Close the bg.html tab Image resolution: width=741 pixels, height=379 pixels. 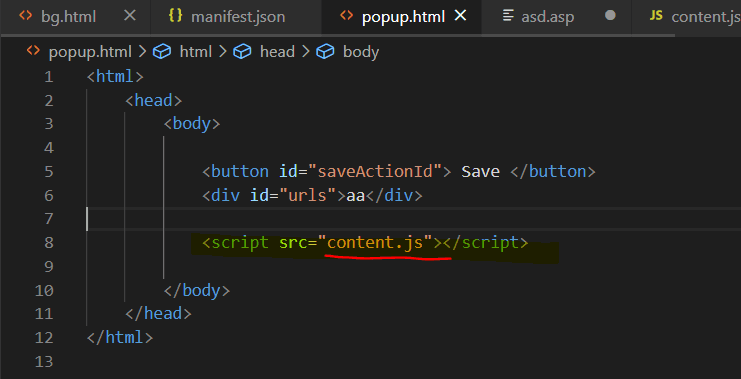click(129, 16)
